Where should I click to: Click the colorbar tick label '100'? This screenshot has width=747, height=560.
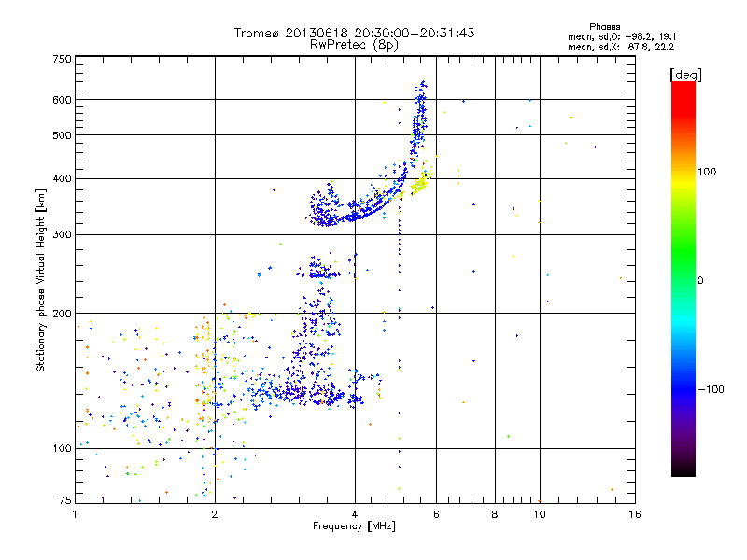(x=707, y=172)
